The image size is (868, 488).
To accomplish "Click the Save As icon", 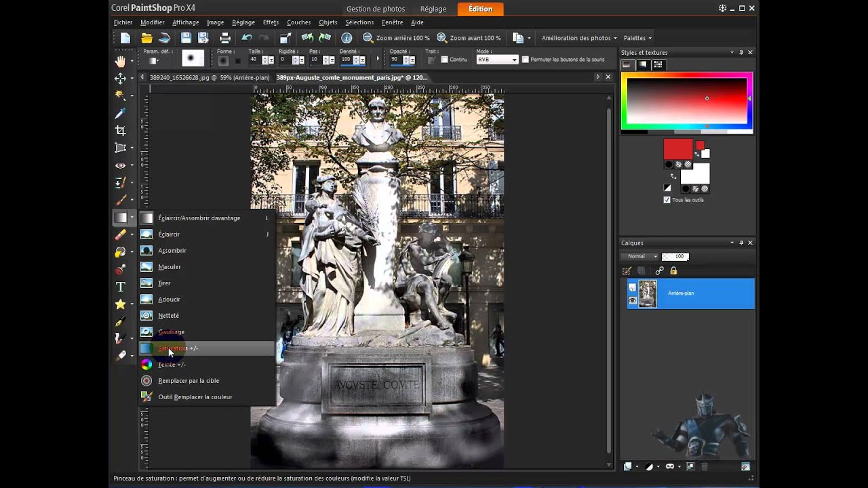I will 203,38.
